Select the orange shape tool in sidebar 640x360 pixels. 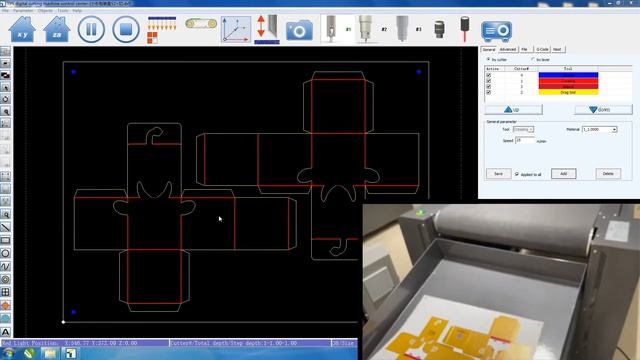point(5,305)
